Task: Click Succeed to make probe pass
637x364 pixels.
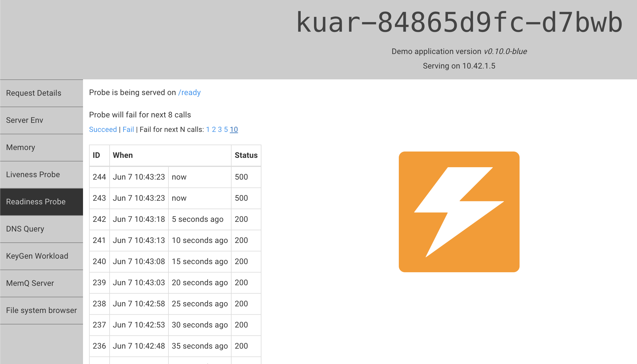Action: (x=103, y=129)
